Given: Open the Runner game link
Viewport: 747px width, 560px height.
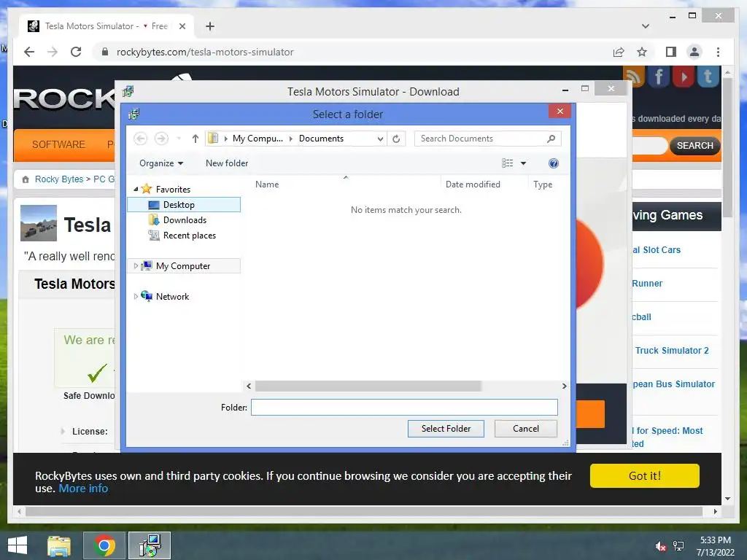Looking at the screenshot, I should click(x=646, y=284).
